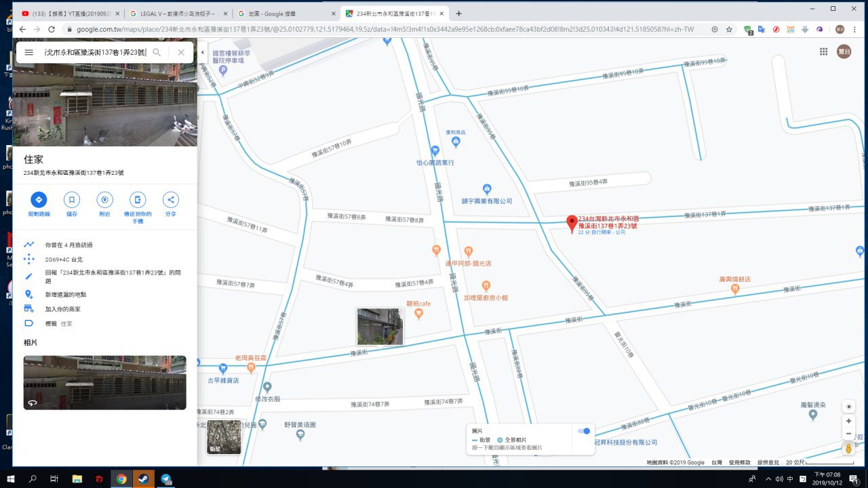Open 附近 nearby search icon

tap(104, 200)
